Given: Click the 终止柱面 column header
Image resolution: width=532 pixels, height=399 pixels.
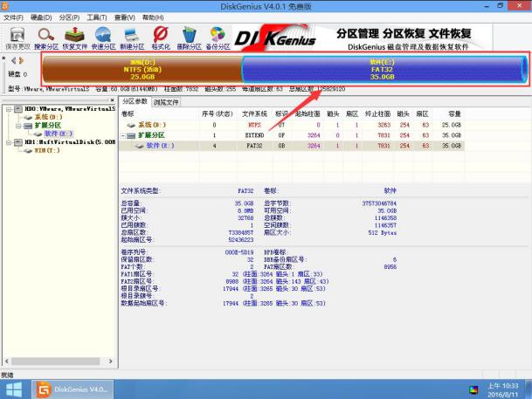Looking at the screenshot, I should (377, 114).
